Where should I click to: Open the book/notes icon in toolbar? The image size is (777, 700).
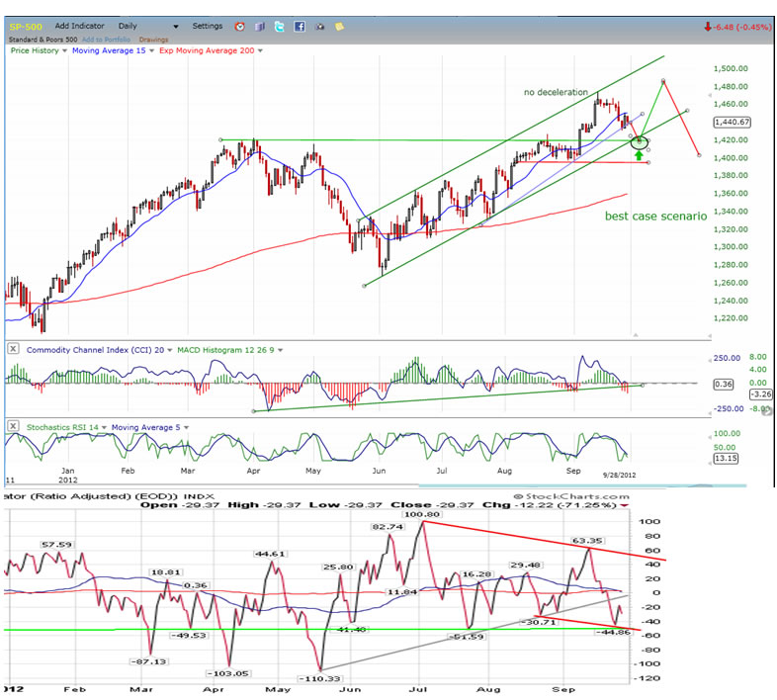[x=259, y=25]
